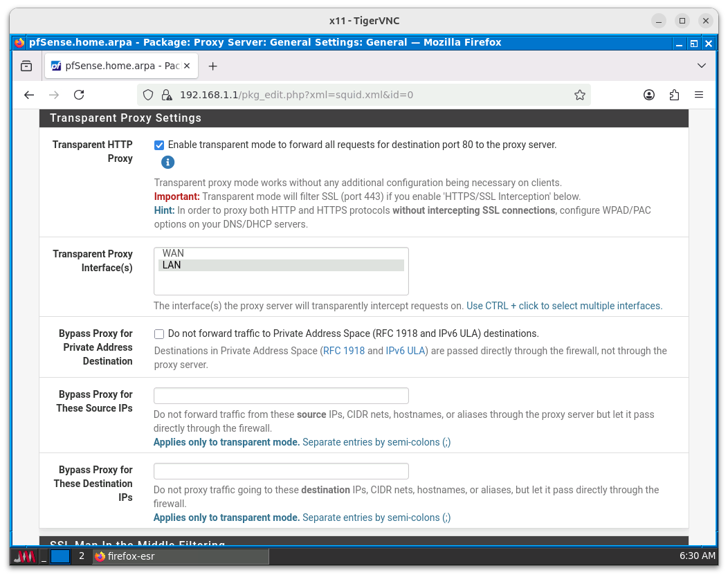
Task: Disable the transparent mode checkbox
Action: tap(159, 145)
